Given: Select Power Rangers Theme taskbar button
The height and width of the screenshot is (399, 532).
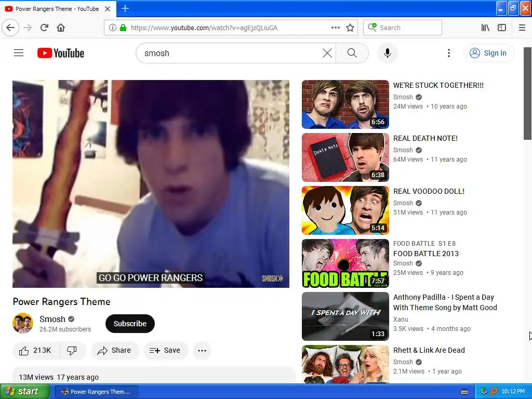Looking at the screenshot, I should (x=96, y=392).
